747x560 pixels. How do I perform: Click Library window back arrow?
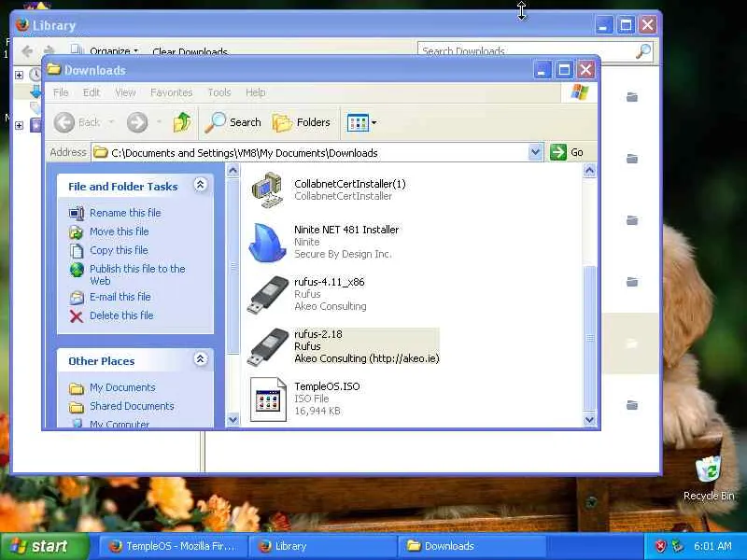point(27,50)
